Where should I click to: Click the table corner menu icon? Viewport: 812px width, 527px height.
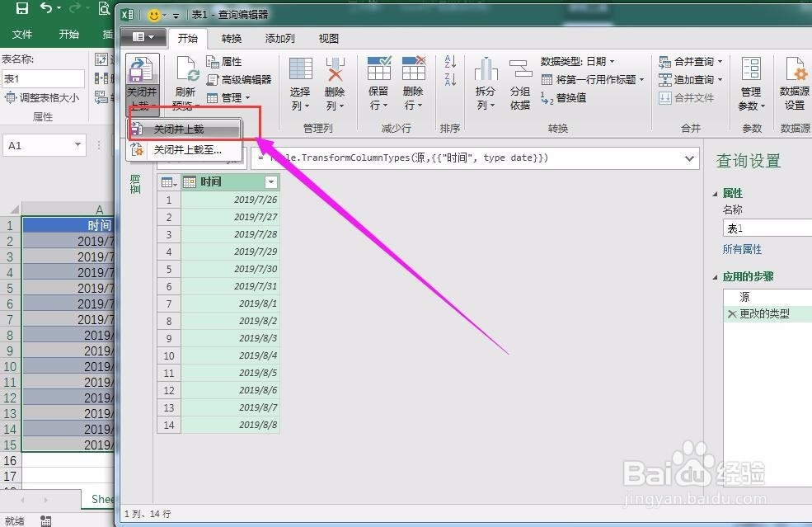coord(169,182)
